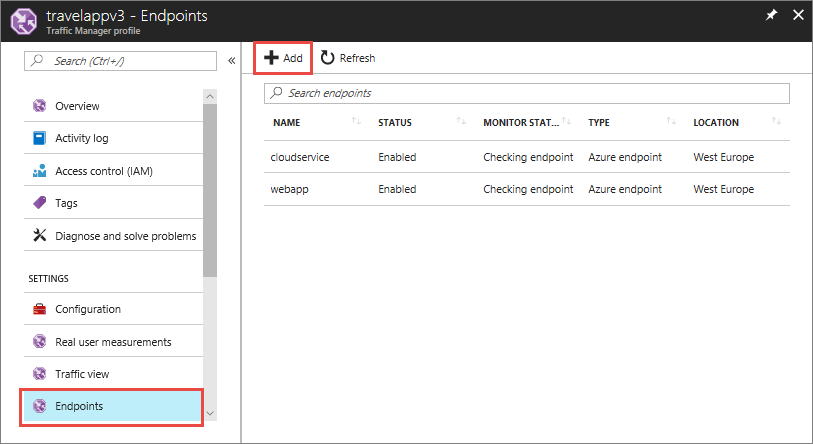Viewport: 813px width, 444px height.
Task: Click the Traffic Manager profile logo
Action: point(24,22)
